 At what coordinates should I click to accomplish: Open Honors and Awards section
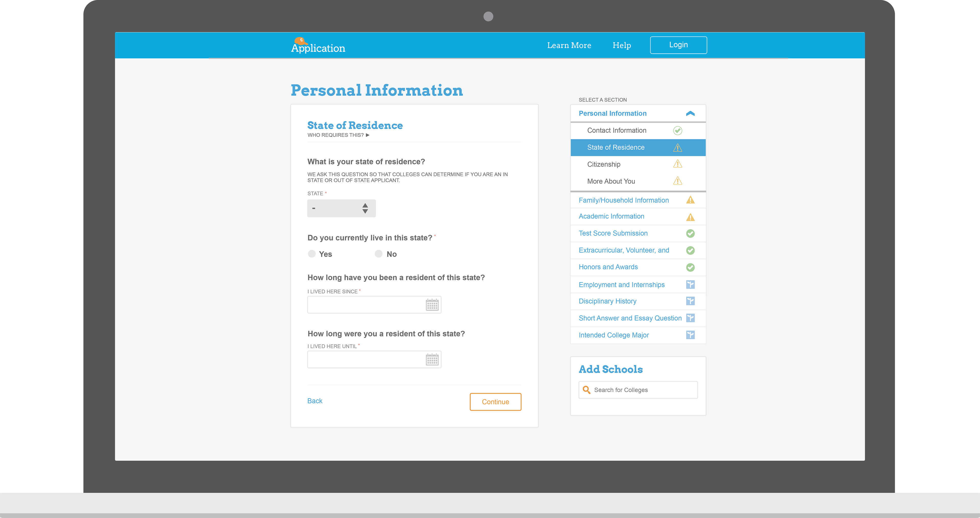tap(638, 267)
